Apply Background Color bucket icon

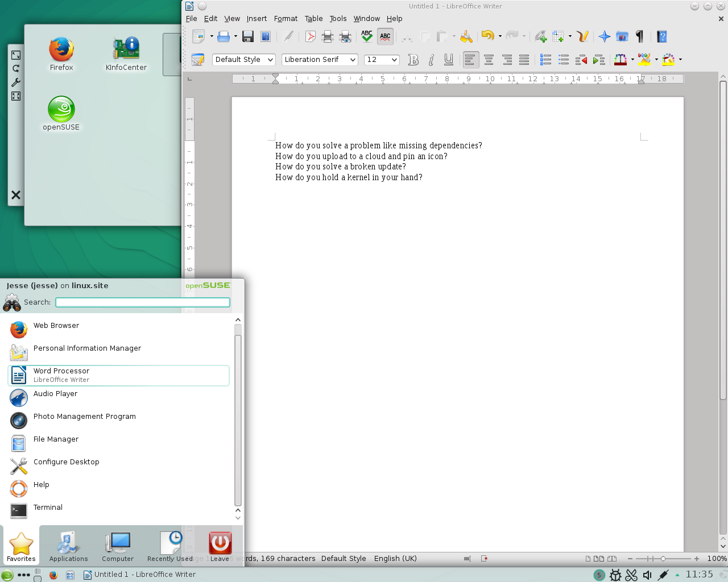pos(668,60)
